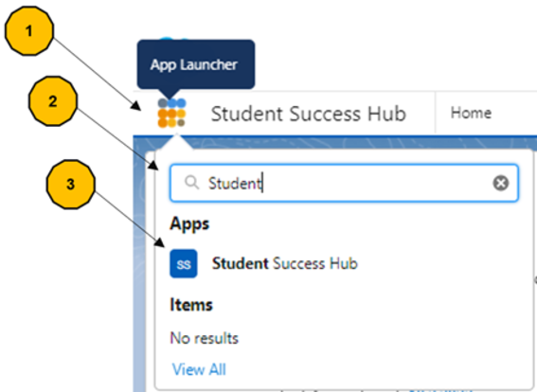Viewport: 537px width, 392px height.
Task: Click the No results text
Action: 205,338
